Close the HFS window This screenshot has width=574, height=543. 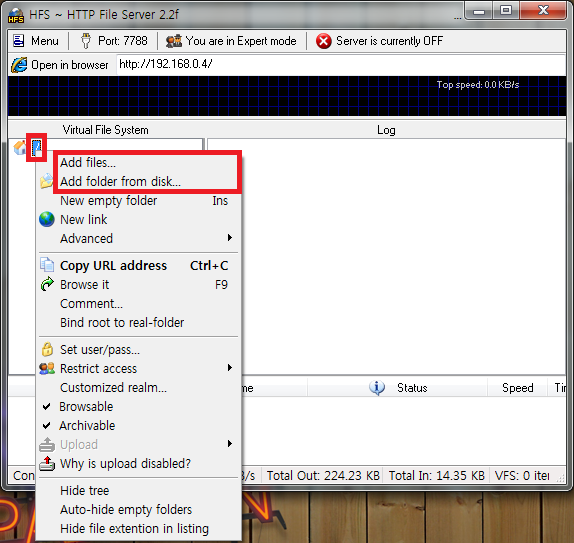pyautogui.click(x=543, y=11)
